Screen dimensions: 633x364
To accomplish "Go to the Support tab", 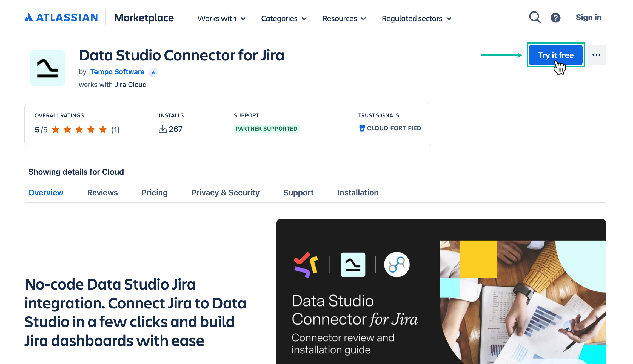I will coord(298,193).
